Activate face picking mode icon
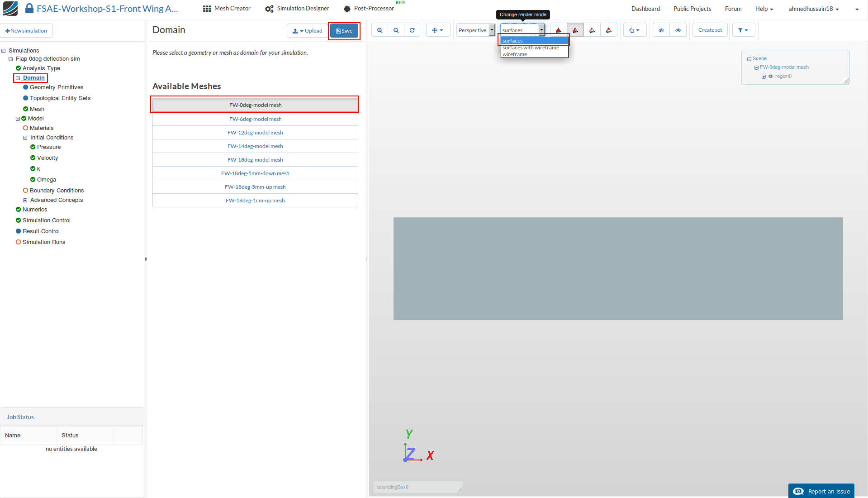Screen dimensions: 868x498 pos(575,30)
